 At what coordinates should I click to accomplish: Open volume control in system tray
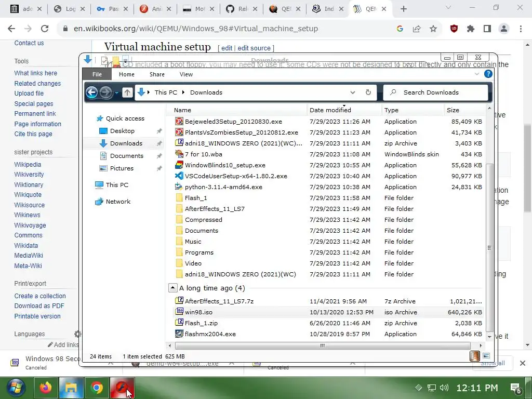click(444, 388)
